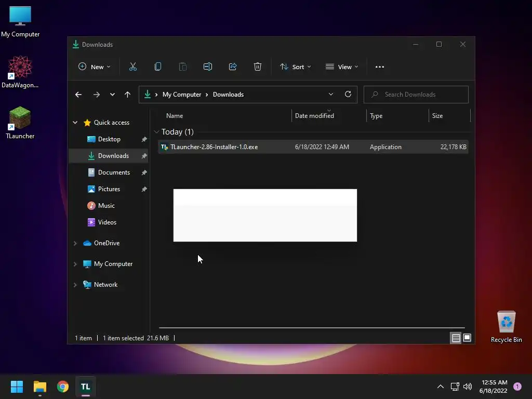Click the item selected 21.6 MB status text
Screen dimensions: 532x399
tap(136, 338)
